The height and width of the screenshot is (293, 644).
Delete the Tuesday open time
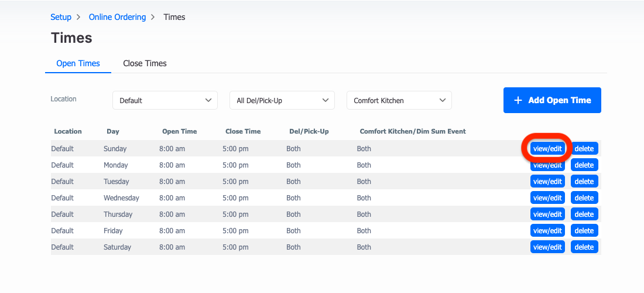pyautogui.click(x=584, y=181)
